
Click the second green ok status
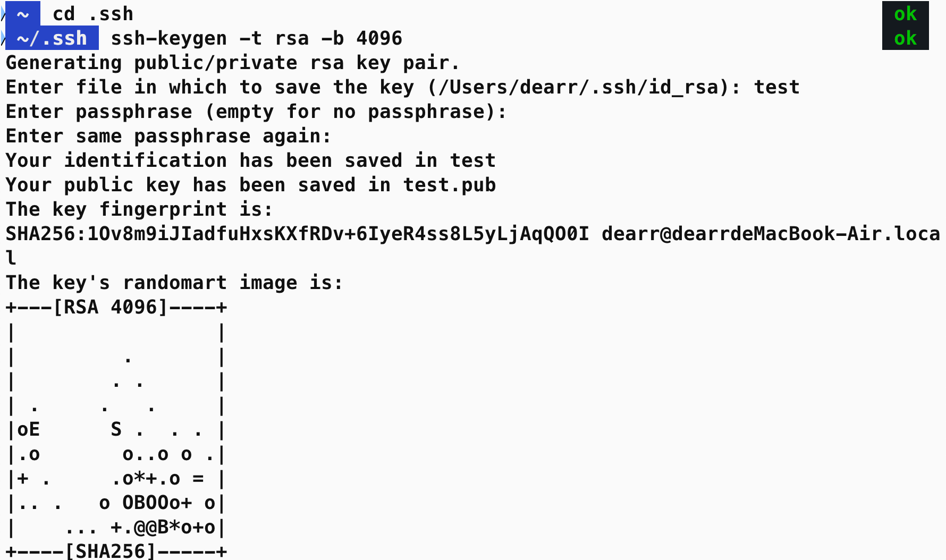[x=905, y=38]
